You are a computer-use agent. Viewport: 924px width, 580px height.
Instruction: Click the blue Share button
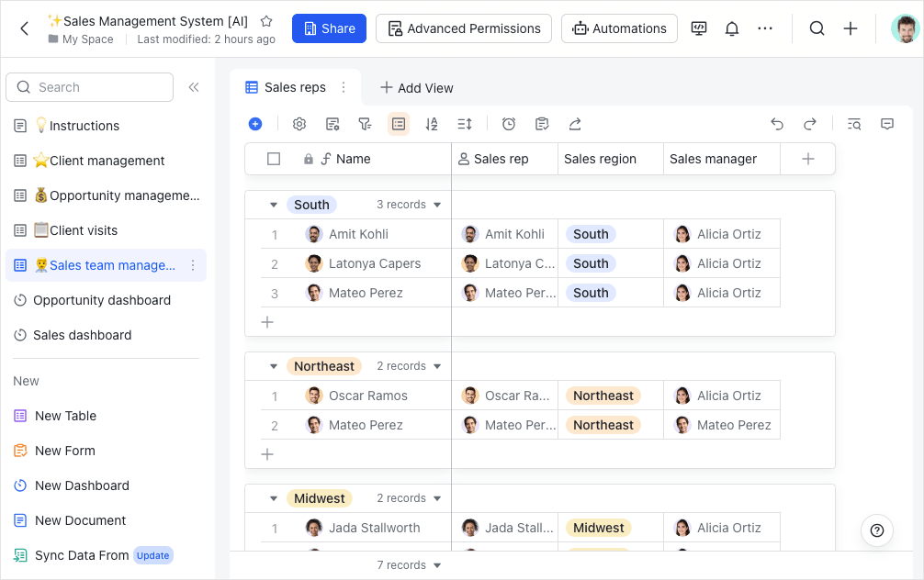pyautogui.click(x=329, y=28)
